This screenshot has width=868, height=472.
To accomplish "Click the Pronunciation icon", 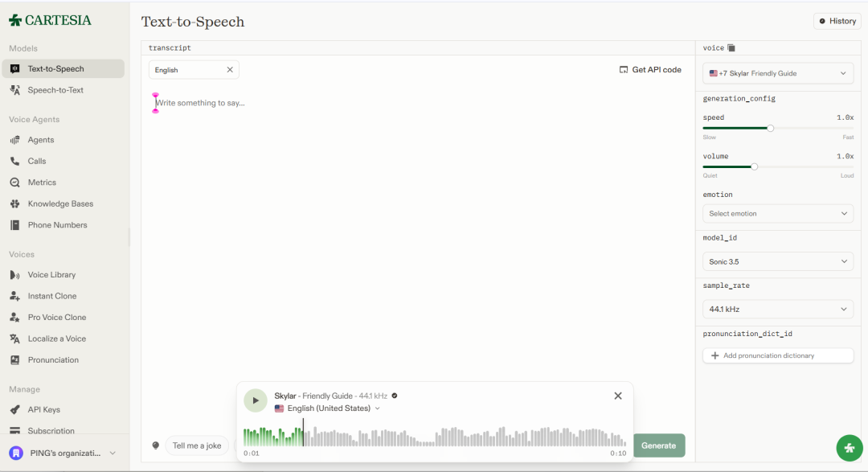I will pyautogui.click(x=15, y=360).
